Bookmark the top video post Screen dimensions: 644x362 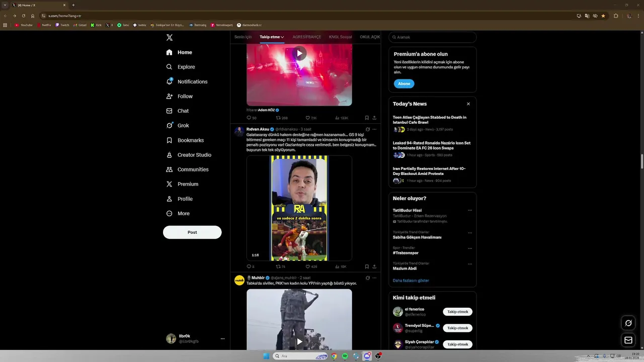367,118
